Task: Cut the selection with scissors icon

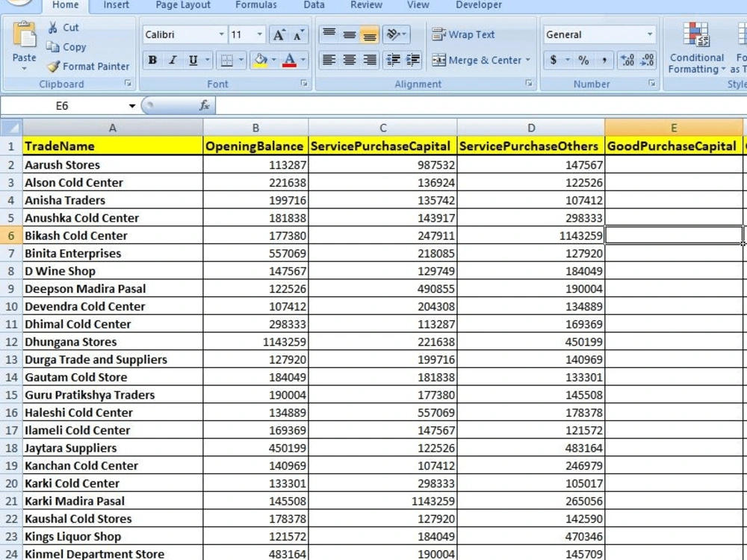Action: click(x=52, y=28)
